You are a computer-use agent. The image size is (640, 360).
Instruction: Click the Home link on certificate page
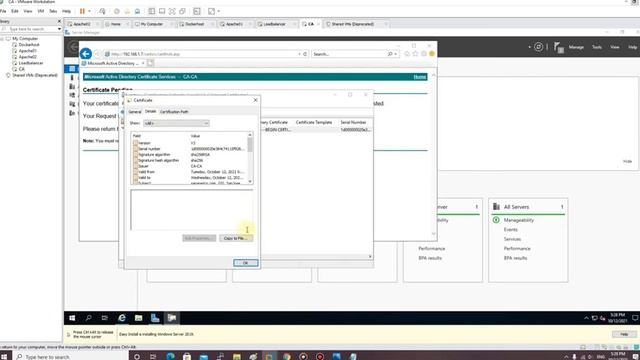tap(420, 77)
